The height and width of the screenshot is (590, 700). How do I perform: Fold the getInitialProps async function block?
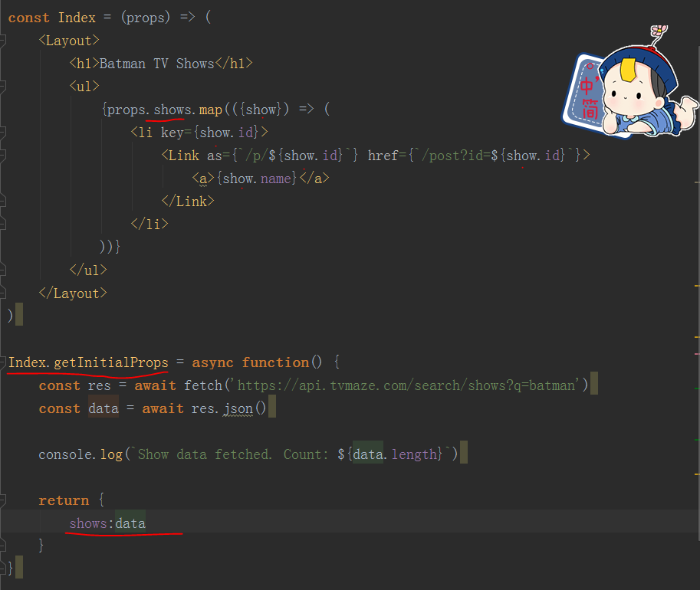pyautogui.click(x=3, y=362)
